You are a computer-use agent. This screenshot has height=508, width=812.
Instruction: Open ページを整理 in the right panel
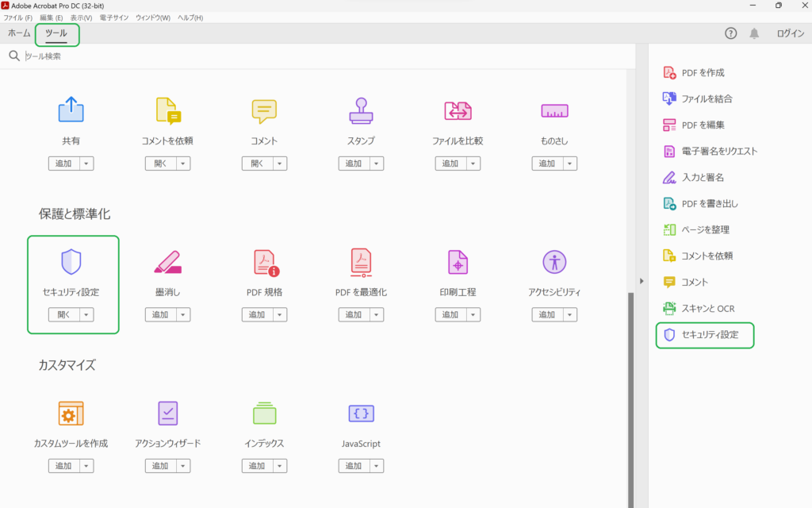click(696, 229)
